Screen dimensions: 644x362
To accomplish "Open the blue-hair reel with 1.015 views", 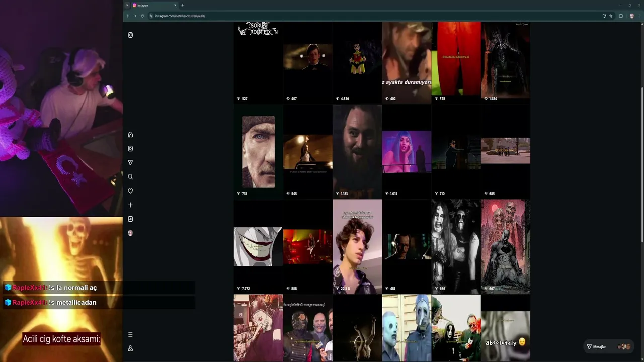I will coord(407,151).
